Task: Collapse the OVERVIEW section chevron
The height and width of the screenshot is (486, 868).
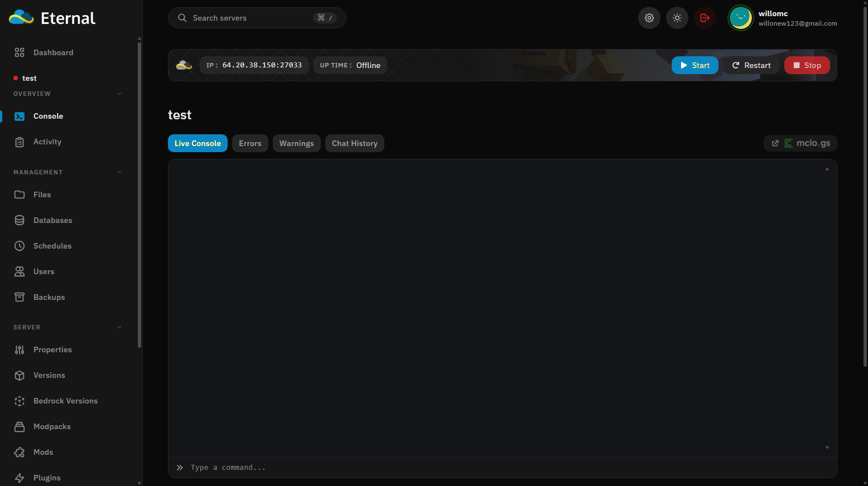Action: click(x=119, y=94)
